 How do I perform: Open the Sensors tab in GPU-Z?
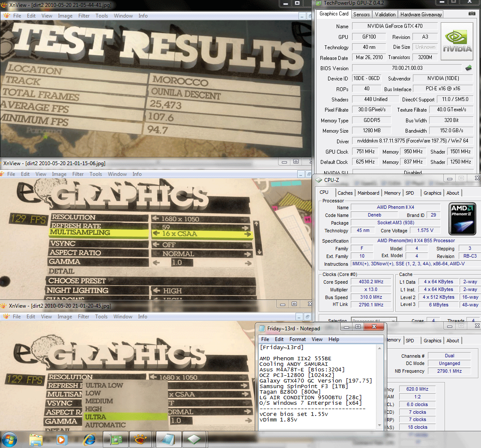[361, 15]
